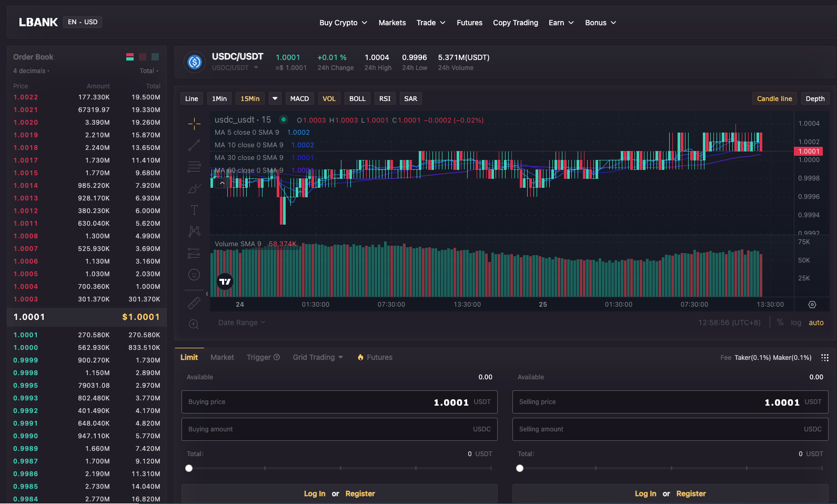Click Log In under buy form
837x504 pixels.
(x=315, y=493)
